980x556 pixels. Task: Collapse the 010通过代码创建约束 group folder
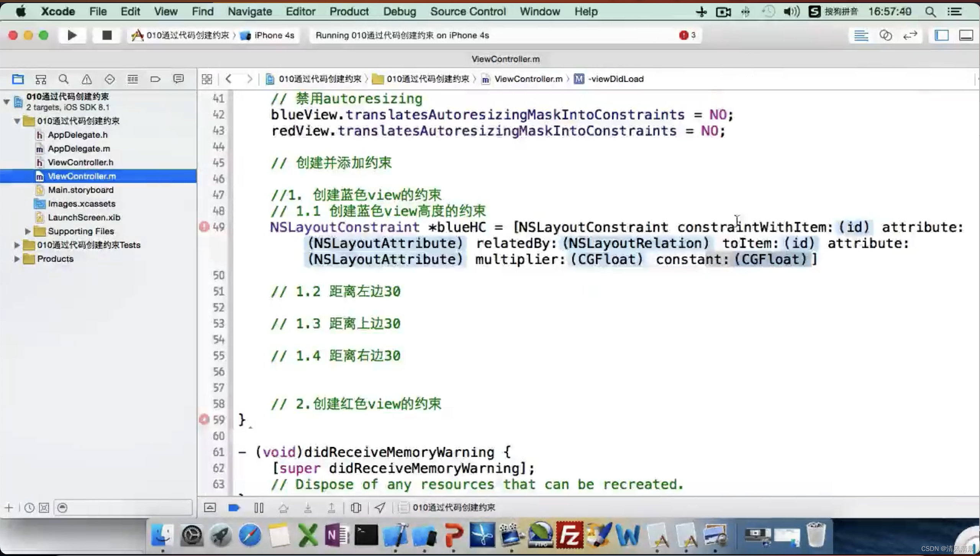click(x=17, y=121)
